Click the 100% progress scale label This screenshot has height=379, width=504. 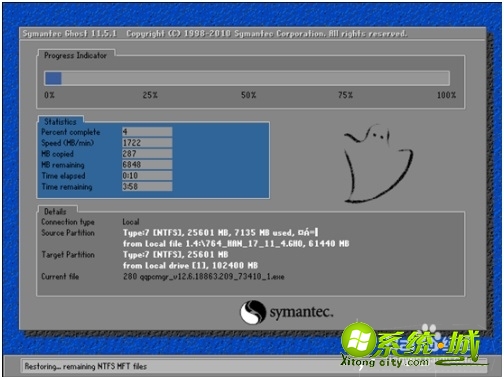click(x=446, y=95)
